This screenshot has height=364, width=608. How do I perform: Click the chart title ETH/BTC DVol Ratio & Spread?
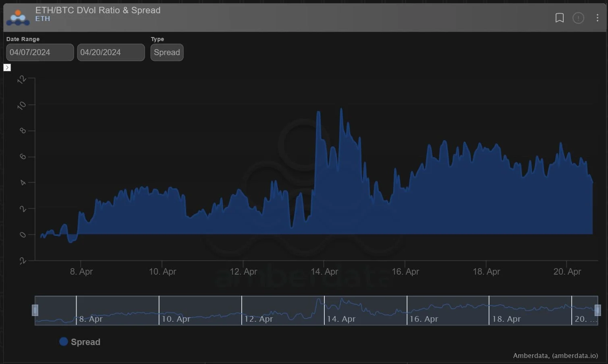[x=98, y=10]
